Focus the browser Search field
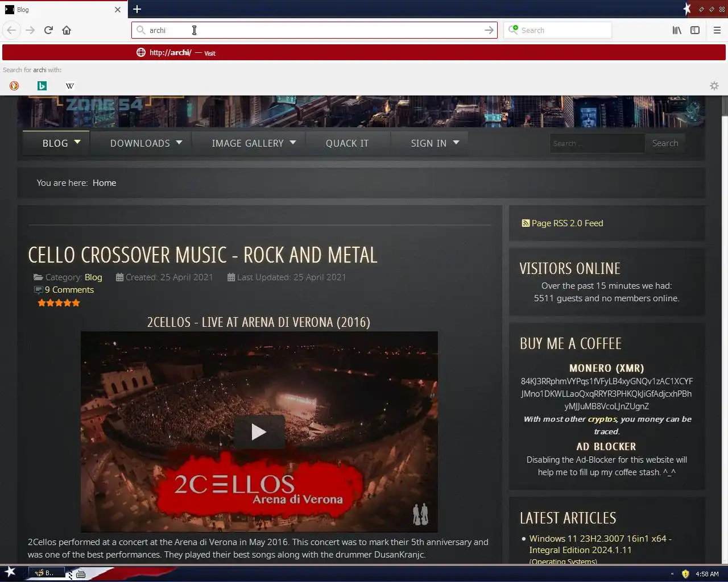This screenshot has width=728, height=582. (x=557, y=30)
